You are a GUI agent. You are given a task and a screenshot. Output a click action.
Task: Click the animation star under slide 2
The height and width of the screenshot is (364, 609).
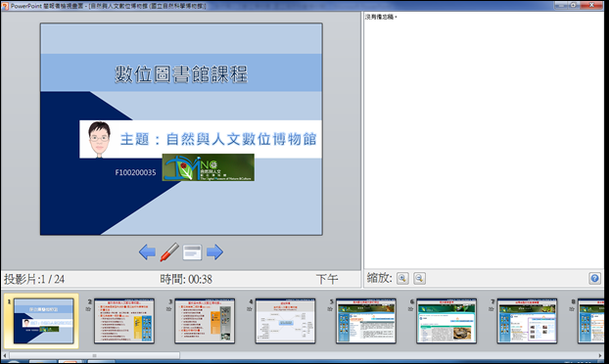click(x=88, y=309)
